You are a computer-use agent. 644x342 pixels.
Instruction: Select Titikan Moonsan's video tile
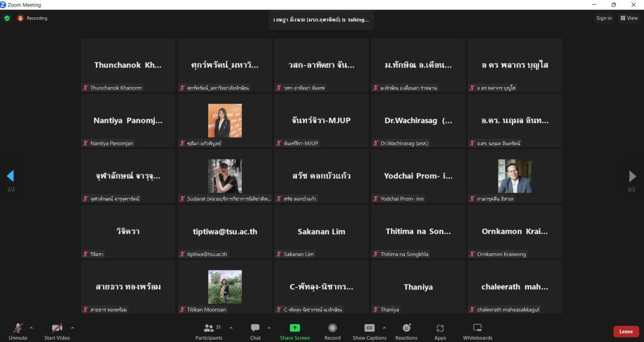pyautogui.click(x=225, y=287)
